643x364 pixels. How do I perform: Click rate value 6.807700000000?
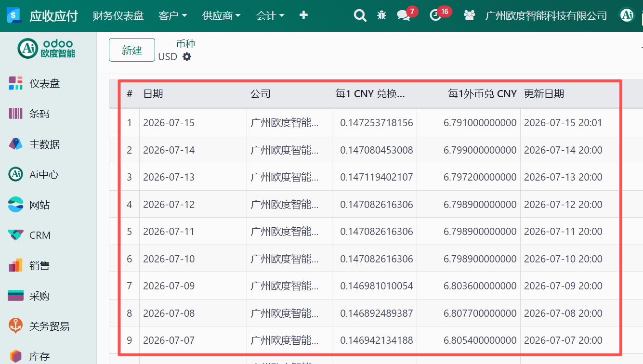point(480,313)
